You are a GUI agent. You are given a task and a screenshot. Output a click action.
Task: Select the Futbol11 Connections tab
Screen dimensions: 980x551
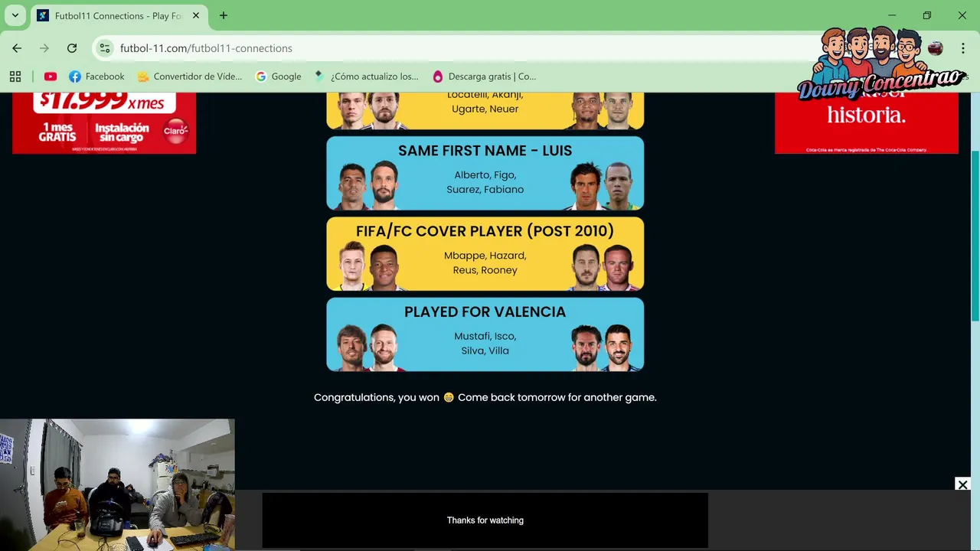coord(119,15)
